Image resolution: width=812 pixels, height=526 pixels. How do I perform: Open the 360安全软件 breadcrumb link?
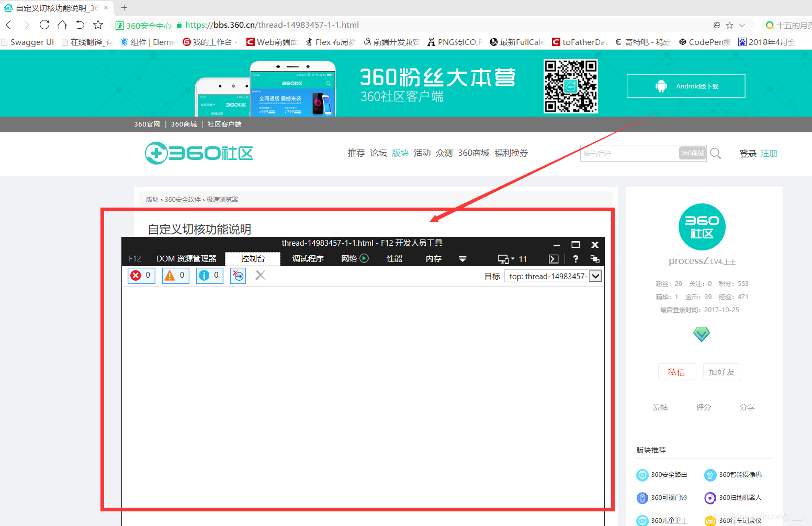point(183,199)
